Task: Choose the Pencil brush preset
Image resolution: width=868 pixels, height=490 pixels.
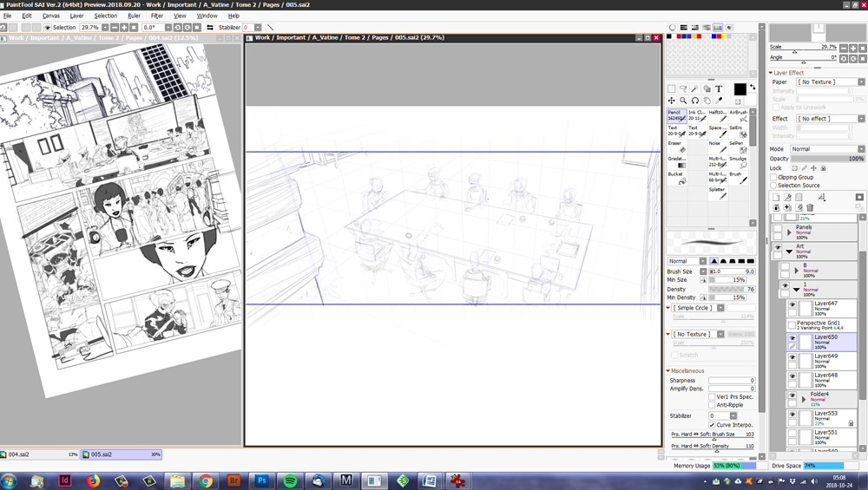Action: pyautogui.click(x=676, y=115)
